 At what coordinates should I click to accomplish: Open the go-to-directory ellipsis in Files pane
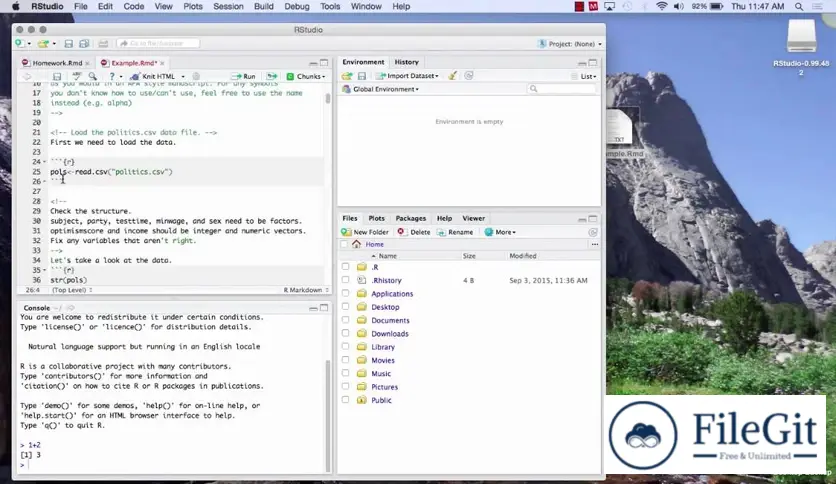point(594,244)
